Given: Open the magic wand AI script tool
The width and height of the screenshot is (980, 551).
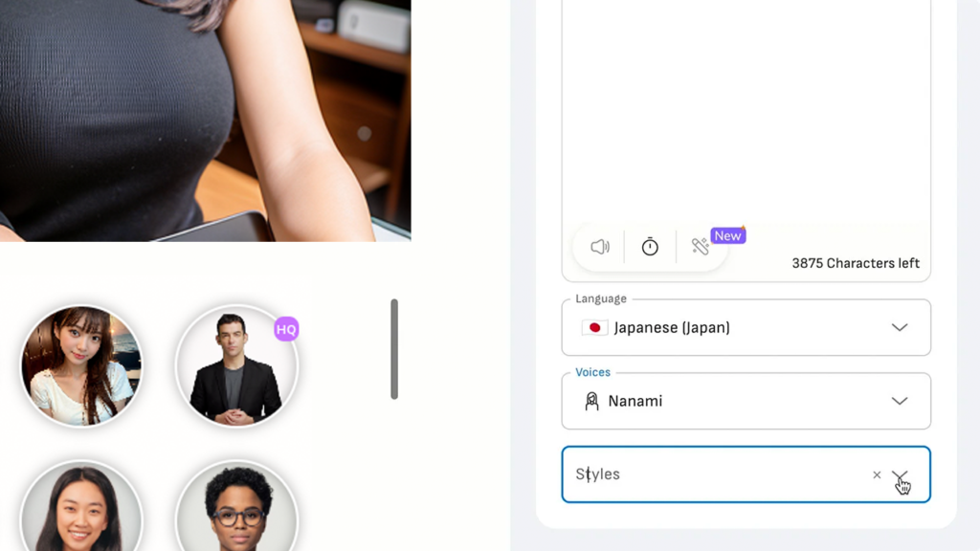Looking at the screenshot, I should click(701, 247).
